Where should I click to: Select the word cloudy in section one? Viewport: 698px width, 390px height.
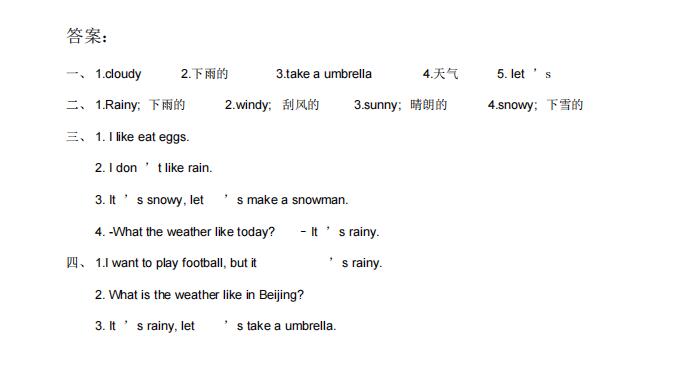[123, 74]
